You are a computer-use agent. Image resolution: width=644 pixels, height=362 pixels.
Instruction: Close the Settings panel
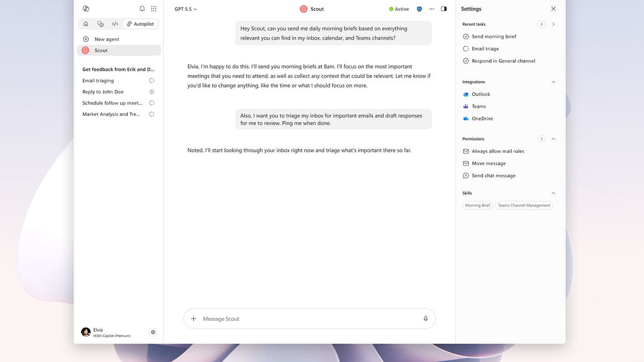[x=553, y=9]
